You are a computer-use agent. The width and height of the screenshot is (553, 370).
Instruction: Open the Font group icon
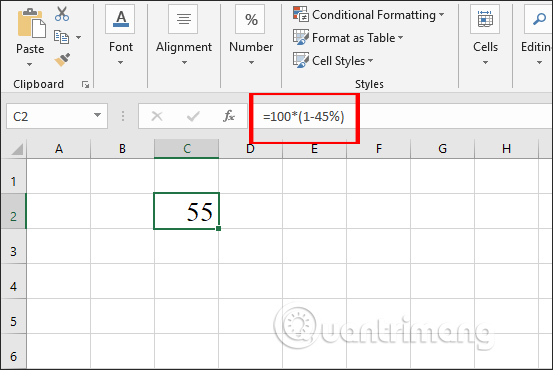point(121,19)
